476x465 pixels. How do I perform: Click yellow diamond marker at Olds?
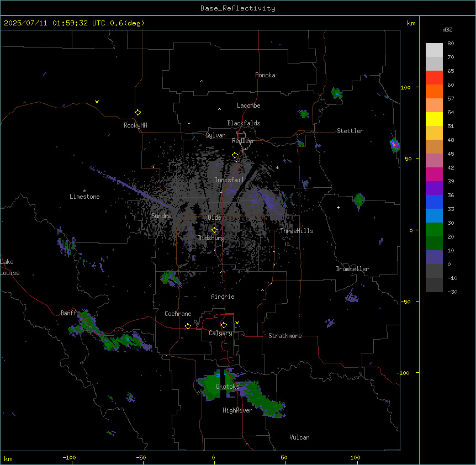pyautogui.click(x=214, y=230)
